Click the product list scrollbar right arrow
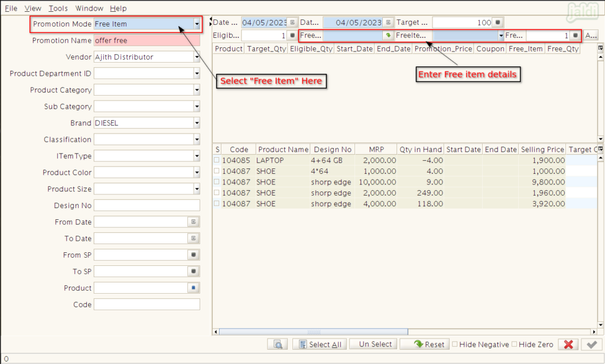The width and height of the screenshot is (605, 364). 594,332
